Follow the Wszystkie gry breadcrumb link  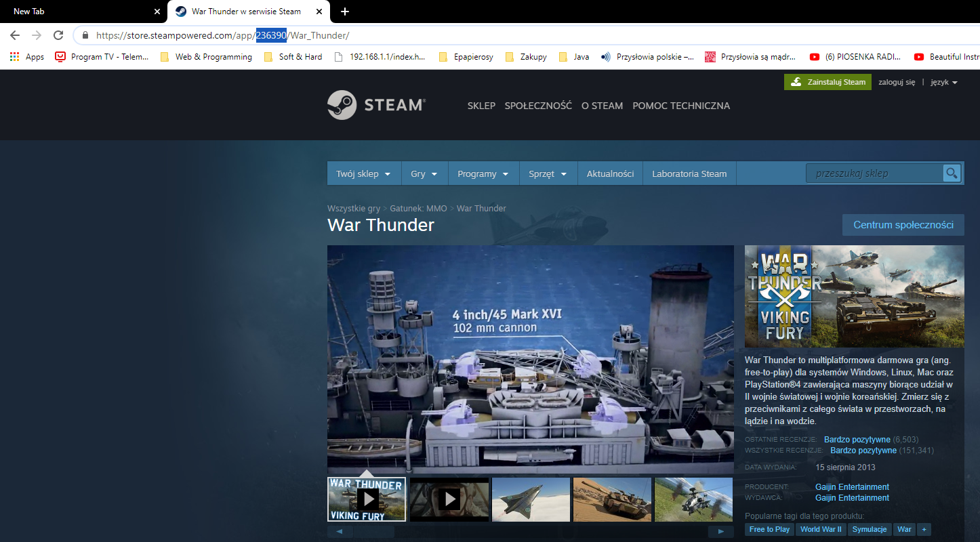click(354, 208)
